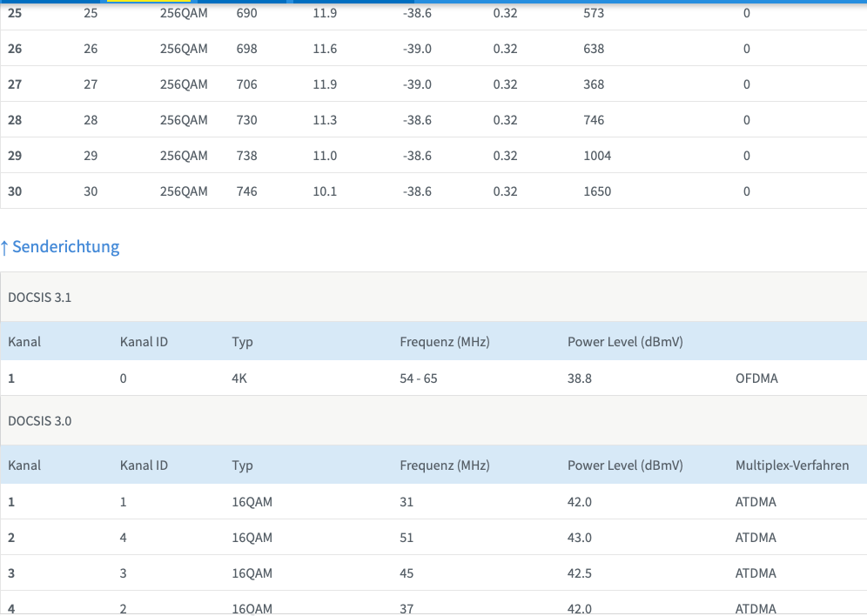Click frequency 690 in channel 25 row
The height and width of the screenshot is (616, 867).
pos(246,13)
